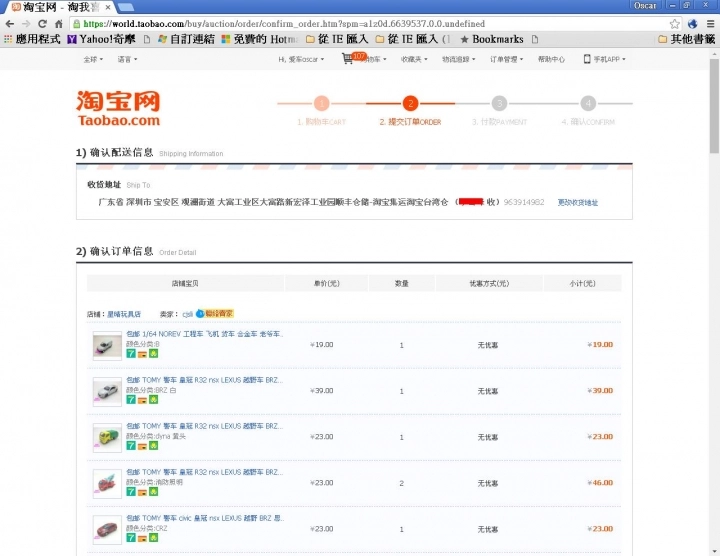Open the 星域玩具店 shop link
720x556 pixels.
click(x=124, y=314)
